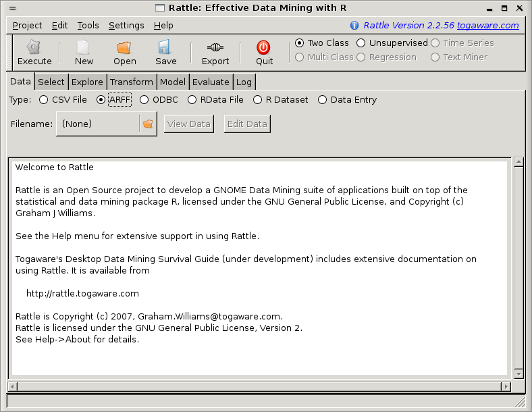Switch to the Evaluate tab
The image size is (532, 412).
coord(211,82)
